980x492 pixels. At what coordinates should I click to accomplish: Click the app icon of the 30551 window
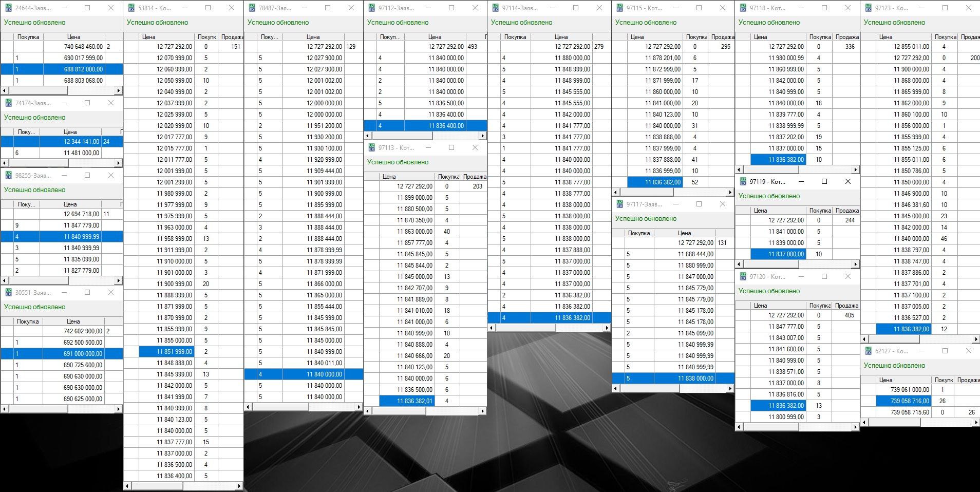click(8, 293)
